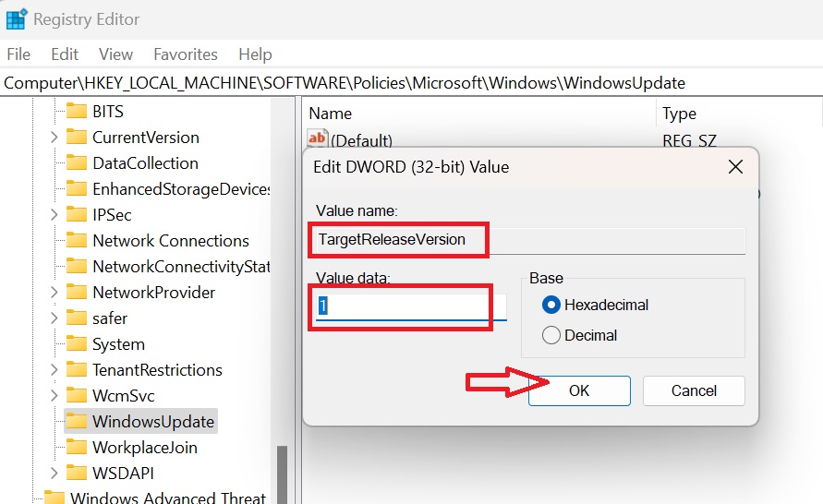Expand the IPSec key
Viewport: 823px width, 504px height.
[x=54, y=214]
